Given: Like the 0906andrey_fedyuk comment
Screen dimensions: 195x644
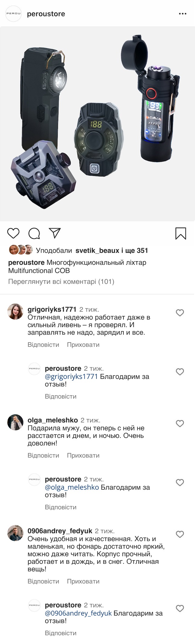Looking at the screenshot, I should (x=180, y=534).
